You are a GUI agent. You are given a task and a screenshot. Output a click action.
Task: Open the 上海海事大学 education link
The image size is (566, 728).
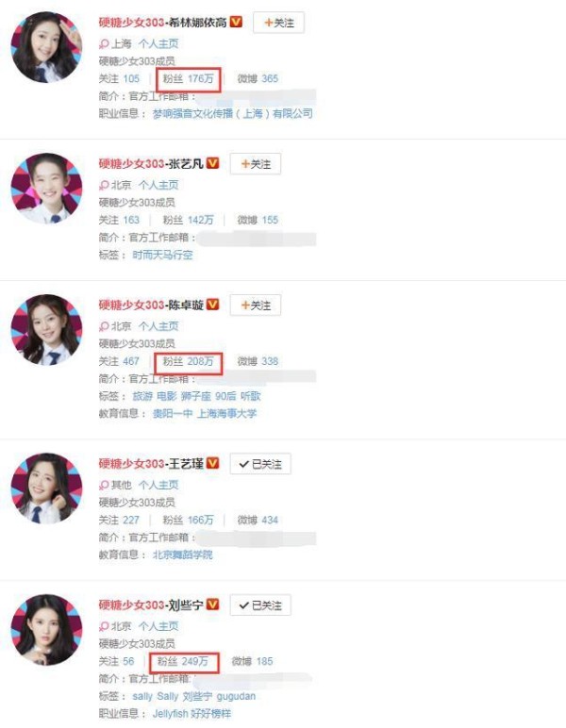[x=226, y=413]
